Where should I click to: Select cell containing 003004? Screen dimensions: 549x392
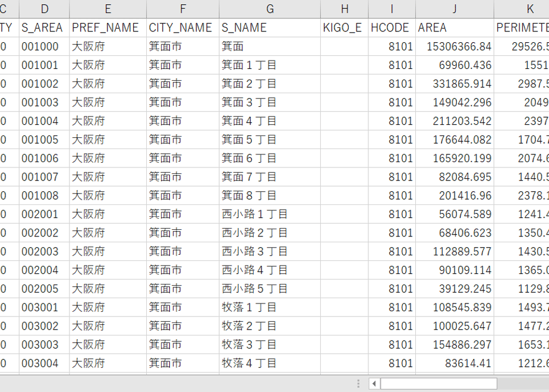(x=44, y=363)
